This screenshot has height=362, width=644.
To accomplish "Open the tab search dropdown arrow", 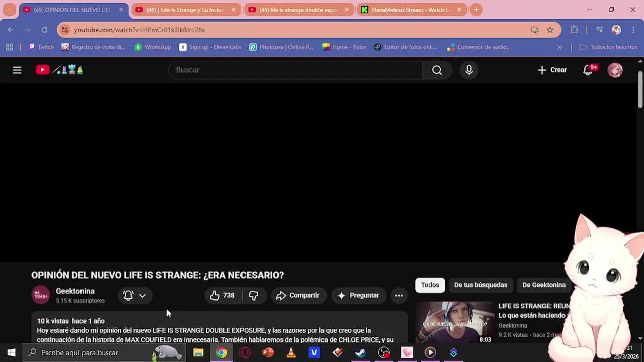I will (9, 10).
